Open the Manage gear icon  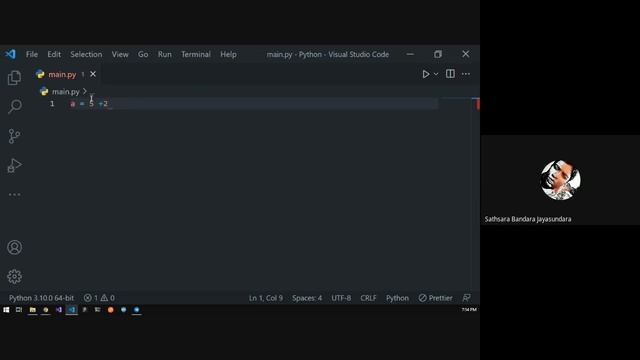click(14, 277)
